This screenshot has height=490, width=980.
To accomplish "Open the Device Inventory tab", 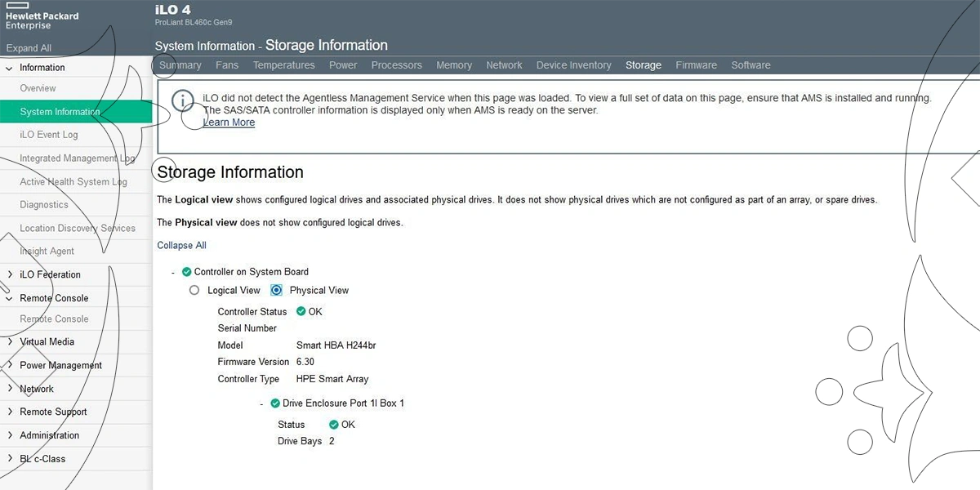I will (573, 65).
